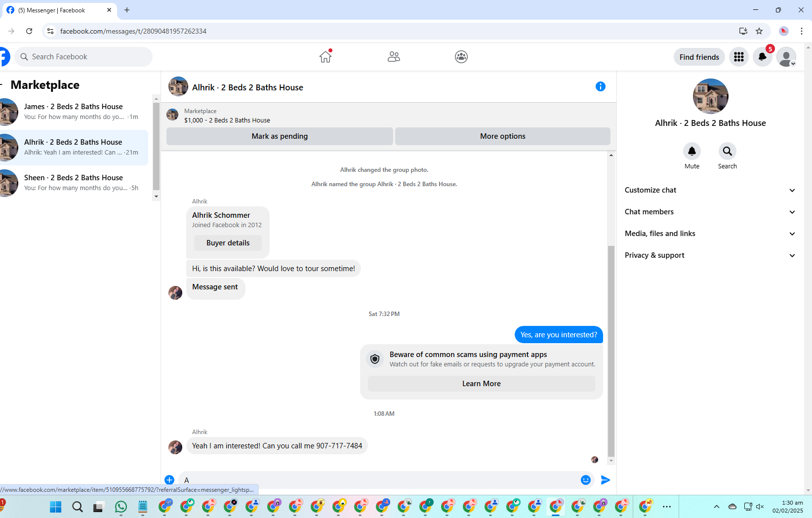Open James · 2 Beds 2 Baths House chat

click(74, 112)
